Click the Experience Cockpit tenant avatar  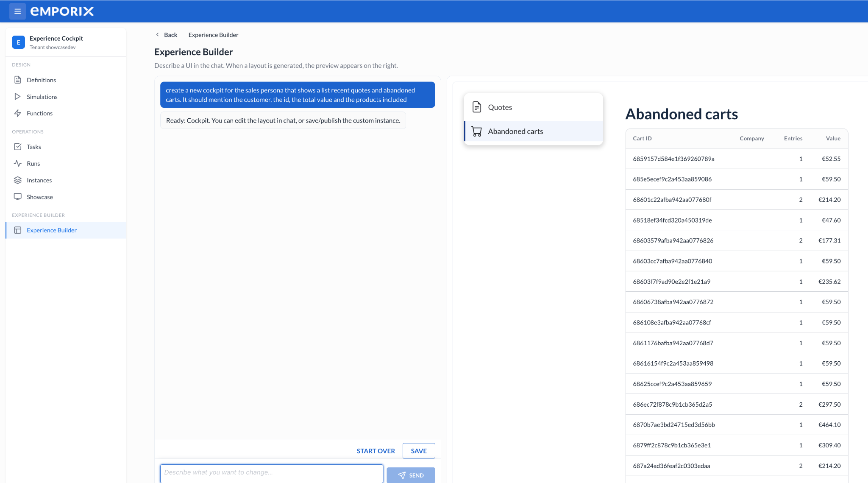click(x=18, y=42)
